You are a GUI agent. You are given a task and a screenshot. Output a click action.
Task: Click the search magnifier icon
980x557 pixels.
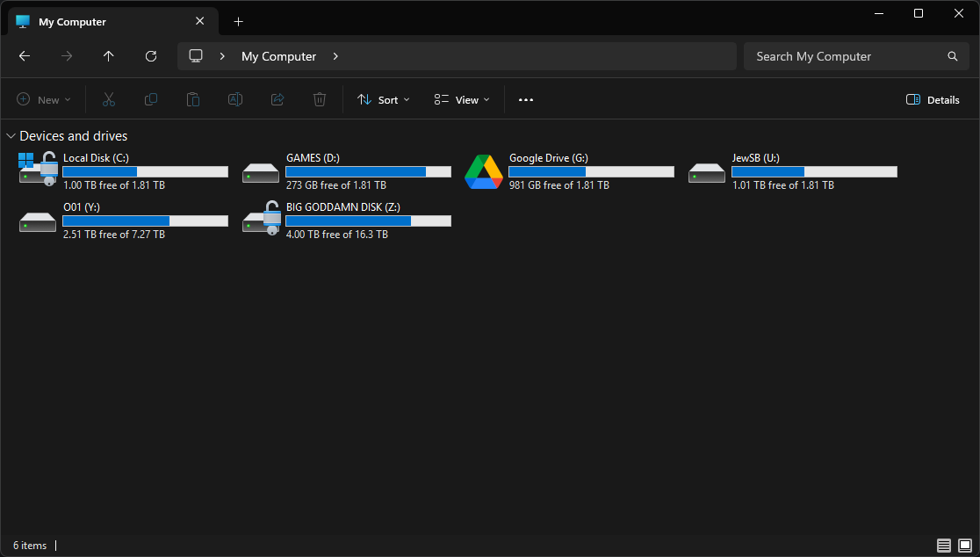[953, 56]
